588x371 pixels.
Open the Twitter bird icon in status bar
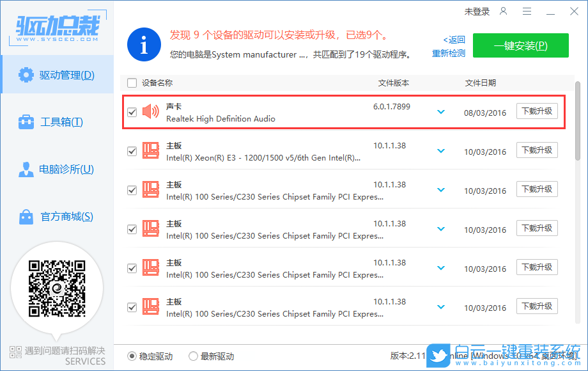[x=437, y=358]
